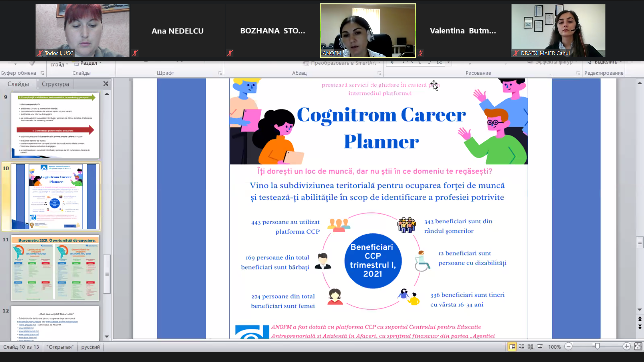Select ANOFM active speaker video
644x362 pixels.
[x=368, y=31]
